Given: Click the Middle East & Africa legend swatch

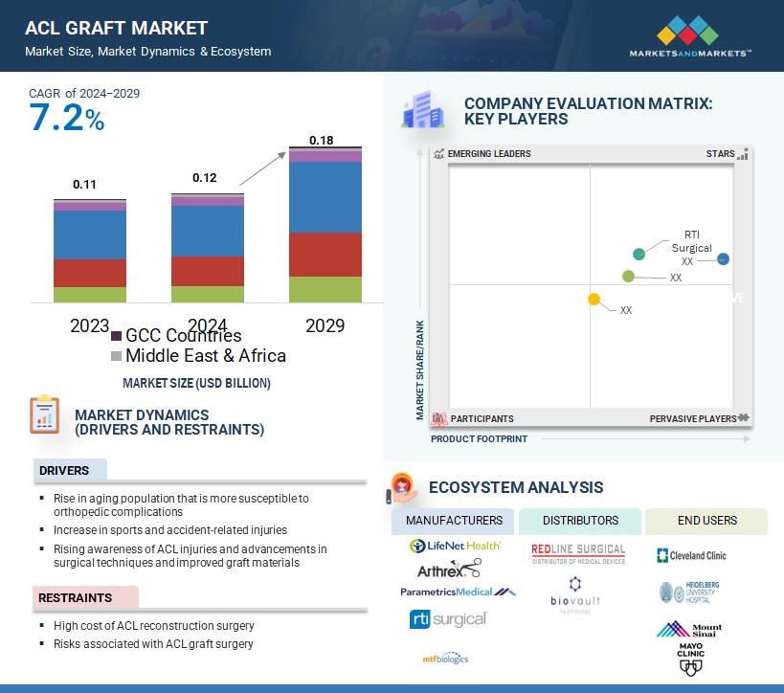Looking at the screenshot, I should 117,356.
